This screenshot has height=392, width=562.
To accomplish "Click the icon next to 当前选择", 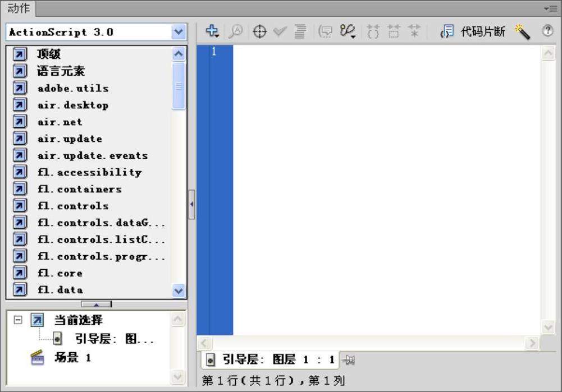I will (37, 320).
